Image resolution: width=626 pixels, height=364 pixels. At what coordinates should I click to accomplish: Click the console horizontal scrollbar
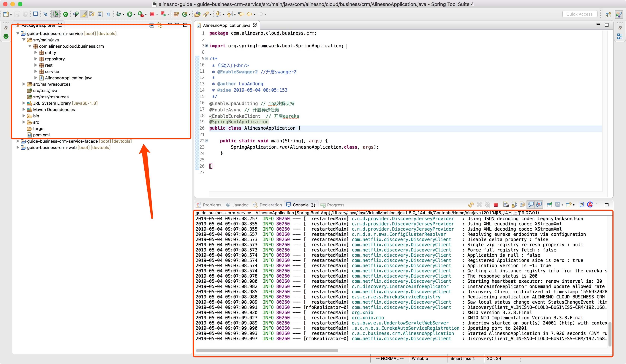267,351
